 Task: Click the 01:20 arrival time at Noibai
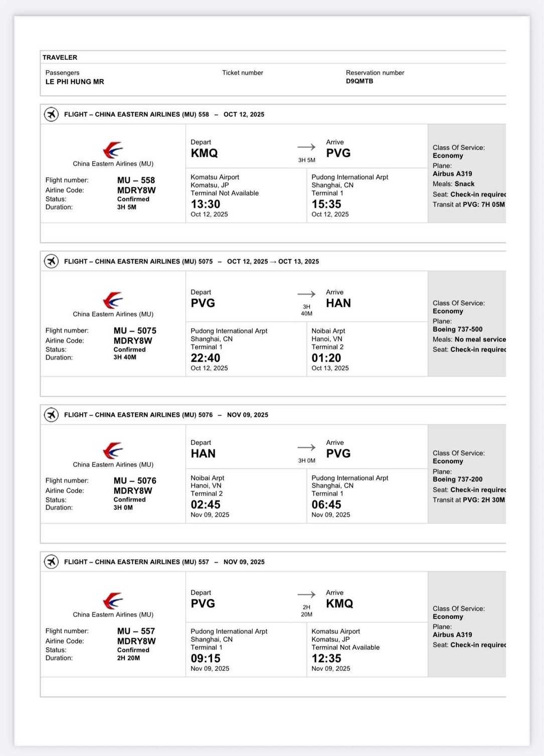[x=326, y=358]
